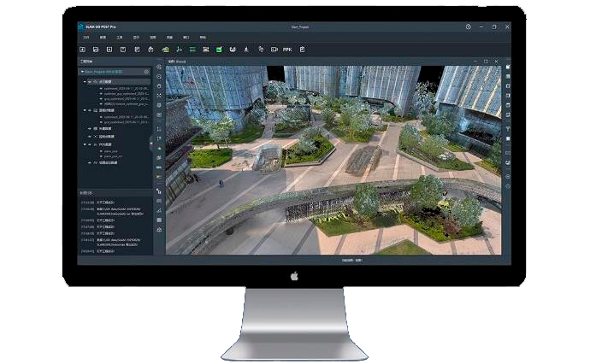Toggle visibility of first tree data group
Viewport: 596px width, 364px height.
(90, 83)
